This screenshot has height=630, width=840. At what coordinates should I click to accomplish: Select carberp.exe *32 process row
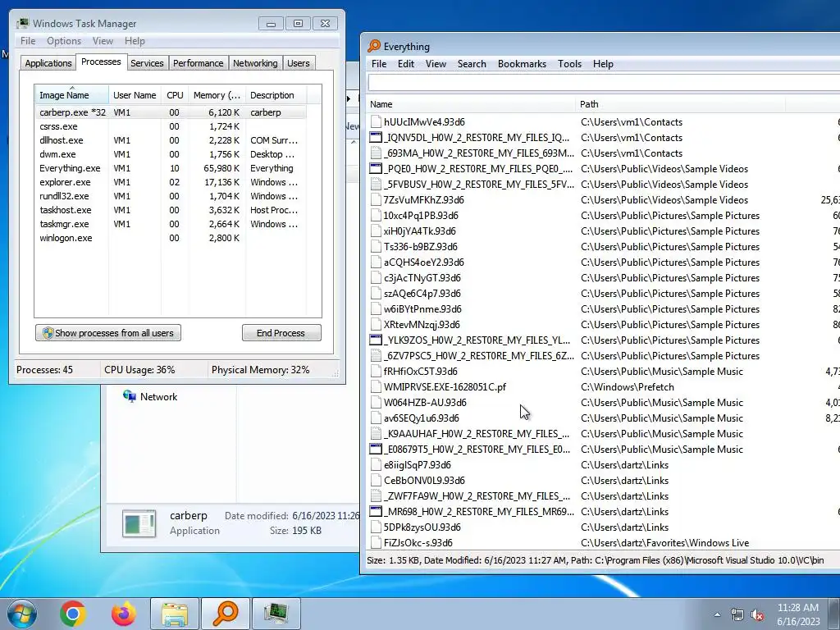point(171,112)
